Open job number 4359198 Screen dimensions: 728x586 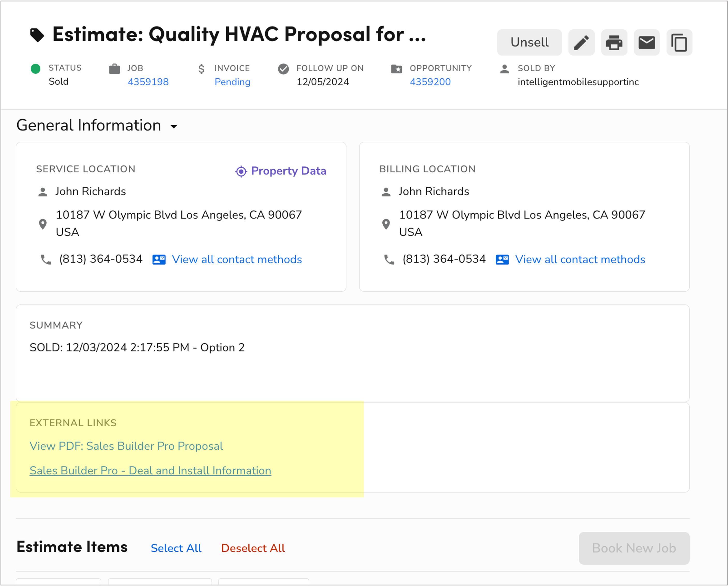pyautogui.click(x=148, y=82)
